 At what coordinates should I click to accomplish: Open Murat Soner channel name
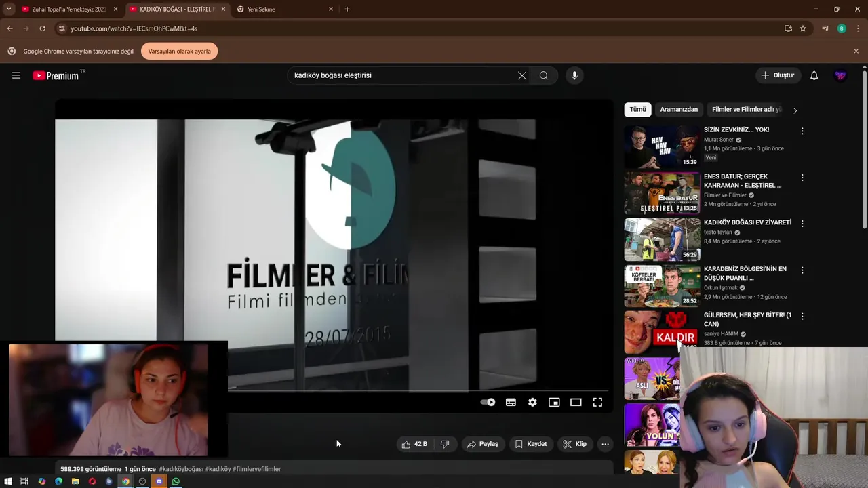[719, 140]
